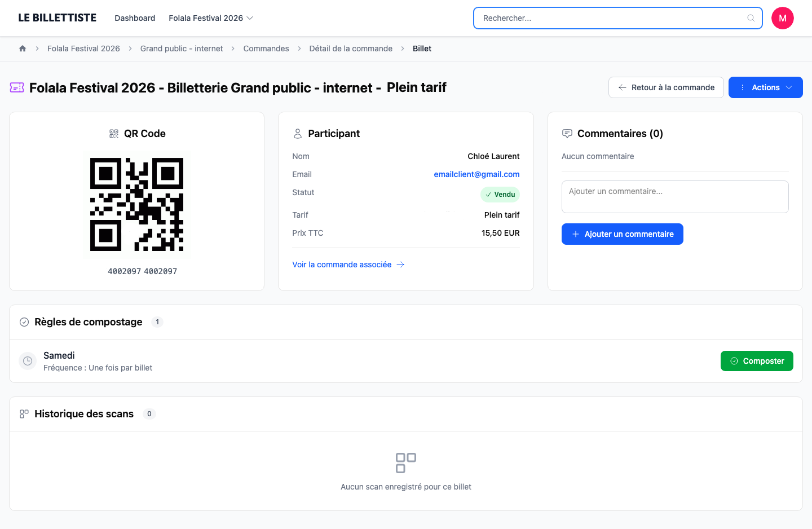Open the Folala Festival 2026 breadcrumb
This screenshot has width=812, height=529.
(83, 49)
